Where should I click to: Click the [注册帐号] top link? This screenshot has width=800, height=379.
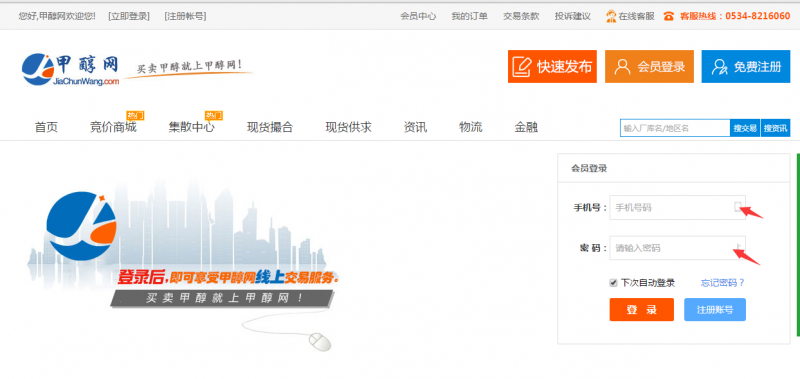tap(185, 16)
